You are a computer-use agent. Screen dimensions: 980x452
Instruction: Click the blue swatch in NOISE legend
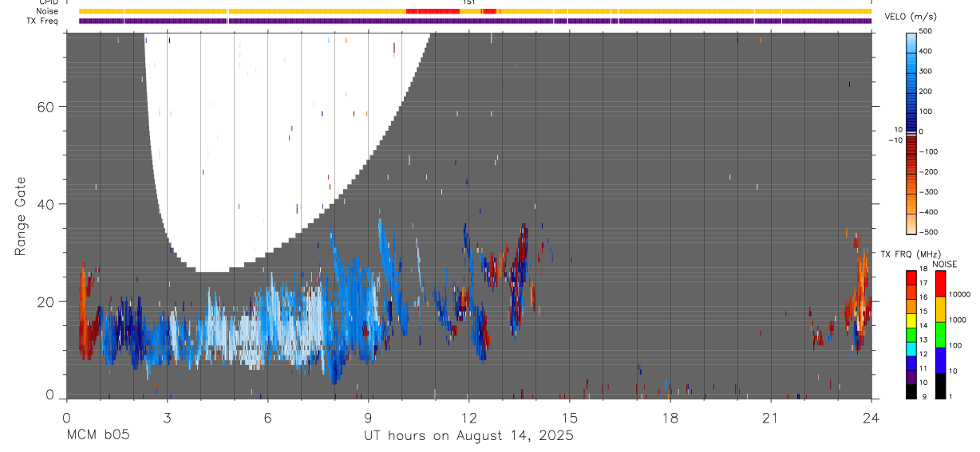tap(940, 360)
